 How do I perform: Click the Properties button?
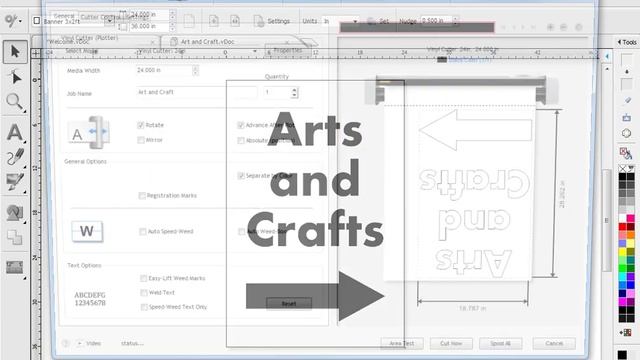(288, 50)
